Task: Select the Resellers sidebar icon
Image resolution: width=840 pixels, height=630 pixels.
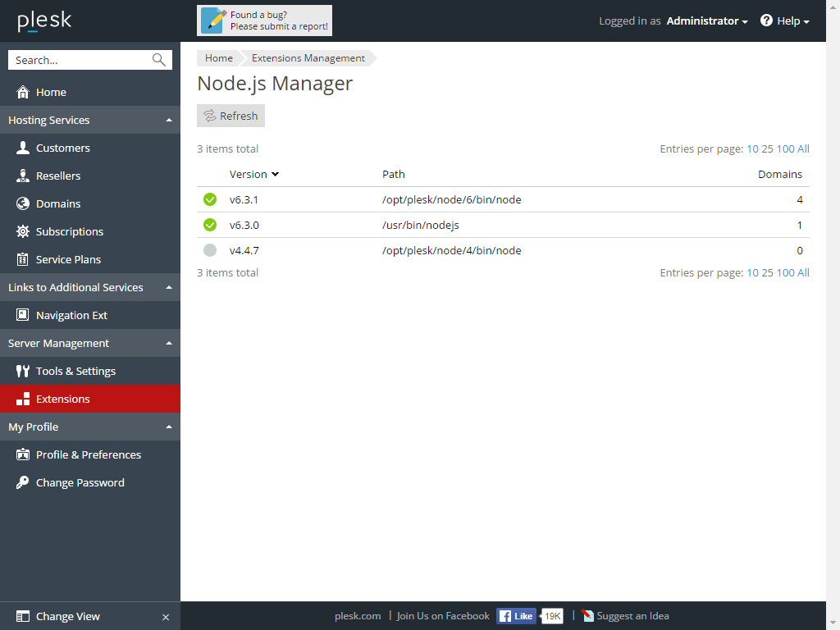Action: 23,176
